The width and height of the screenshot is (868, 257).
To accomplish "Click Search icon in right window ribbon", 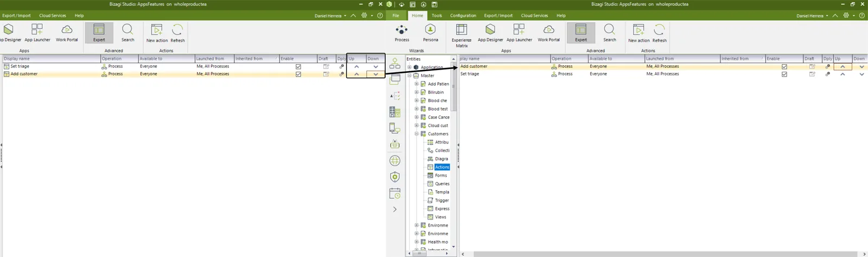I will coord(610,33).
